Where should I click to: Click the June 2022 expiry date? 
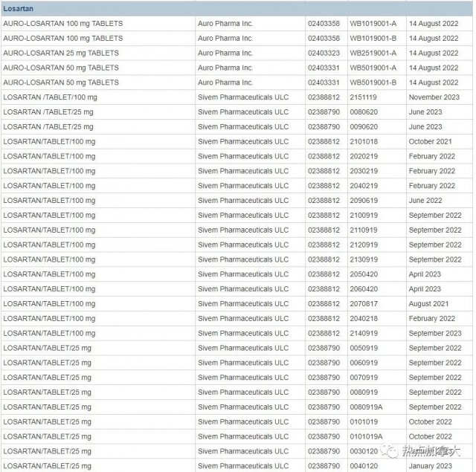[x=425, y=201]
